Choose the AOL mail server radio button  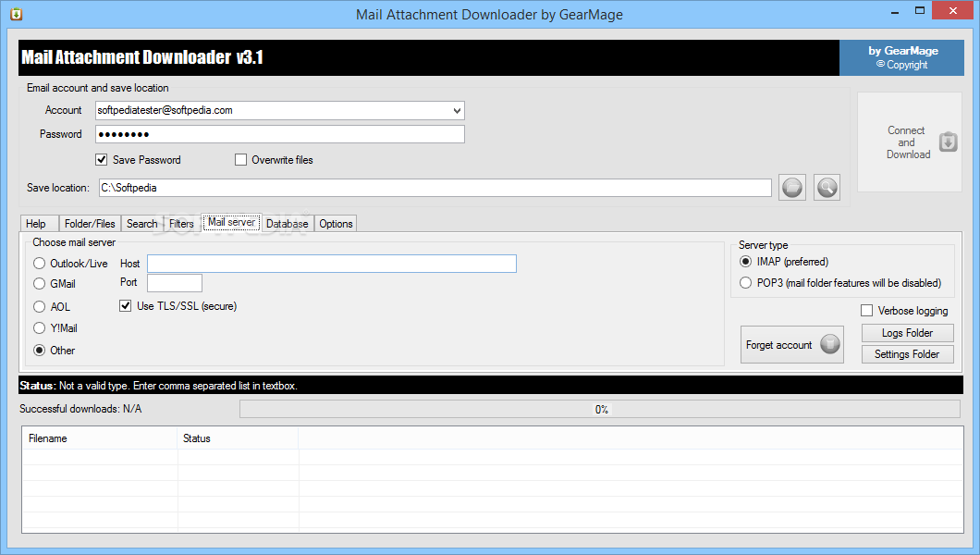pos(40,306)
